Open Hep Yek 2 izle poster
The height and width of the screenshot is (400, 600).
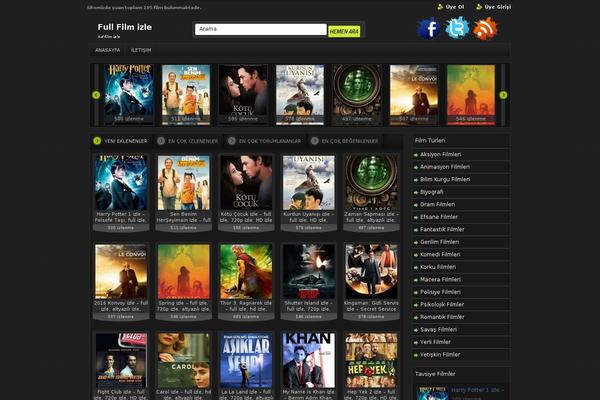tap(371, 361)
